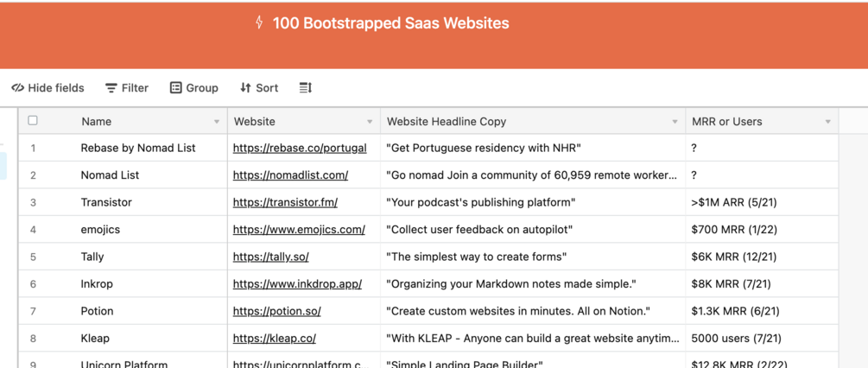Expand the Website column dropdown arrow

tap(370, 122)
